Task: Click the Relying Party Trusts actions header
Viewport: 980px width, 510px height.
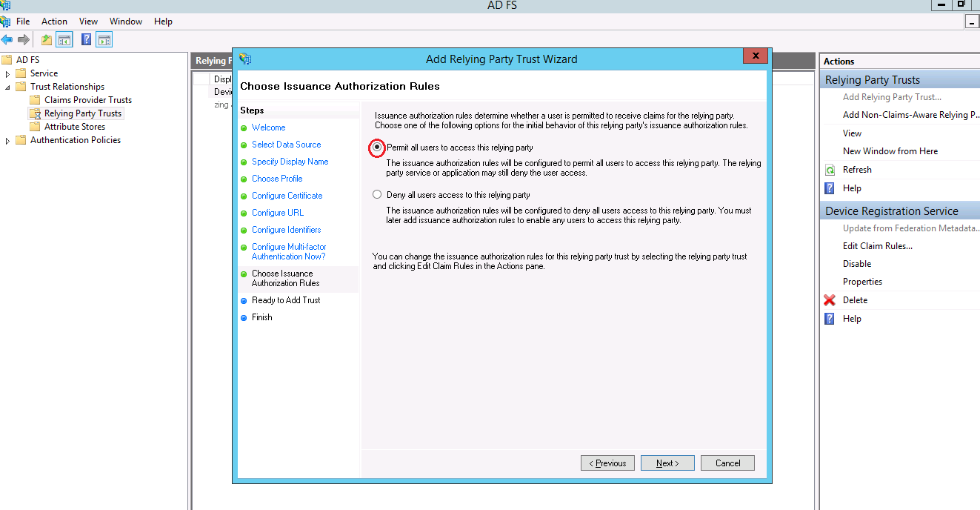Action: [x=900, y=80]
